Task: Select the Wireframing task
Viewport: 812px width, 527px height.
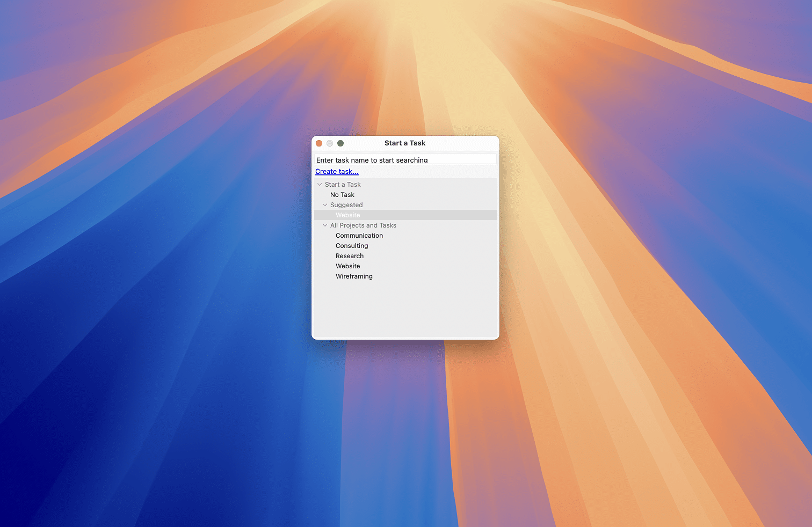Action: pyautogui.click(x=405, y=276)
